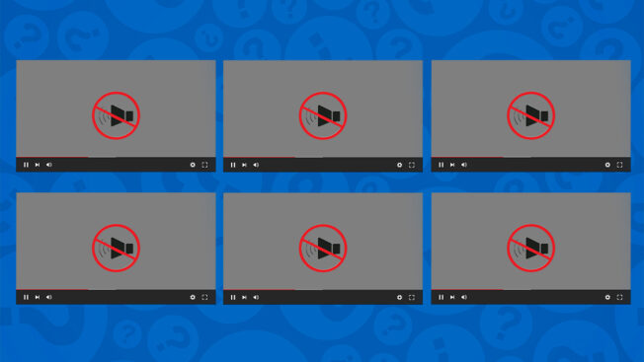Click volume icon in top-middle video player

(x=256, y=165)
